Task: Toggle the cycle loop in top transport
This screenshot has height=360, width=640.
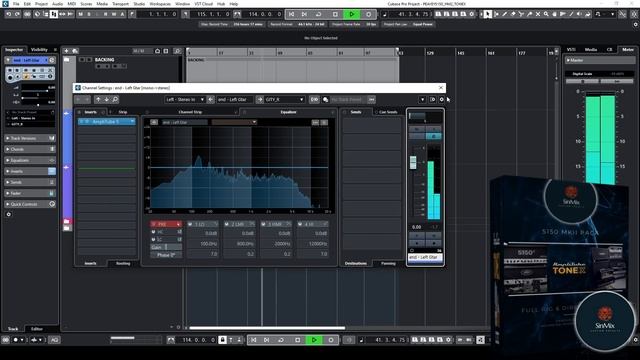Action: tap(318, 14)
